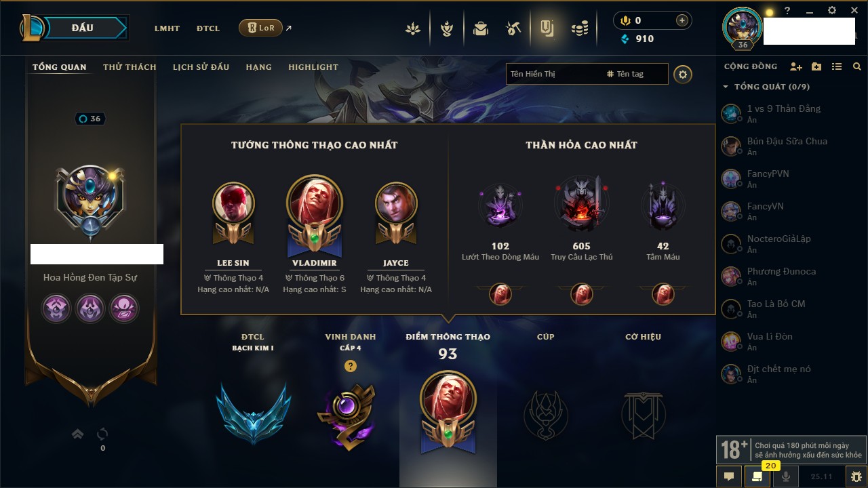Switch to the THỬ THÁCH tab
The width and height of the screenshot is (868, 488).
pos(130,67)
